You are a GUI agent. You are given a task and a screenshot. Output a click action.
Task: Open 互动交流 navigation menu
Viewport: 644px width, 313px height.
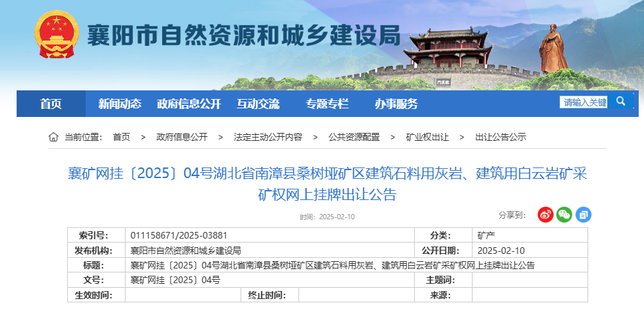pyautogui.click(x=258, y=104)
